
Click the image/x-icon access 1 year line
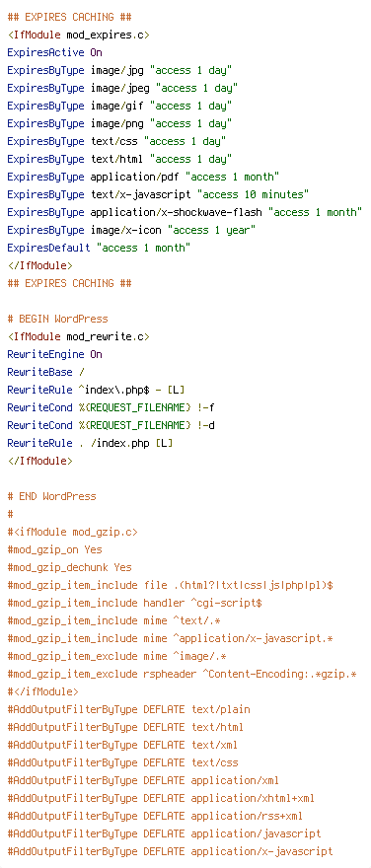click(131, 230)
